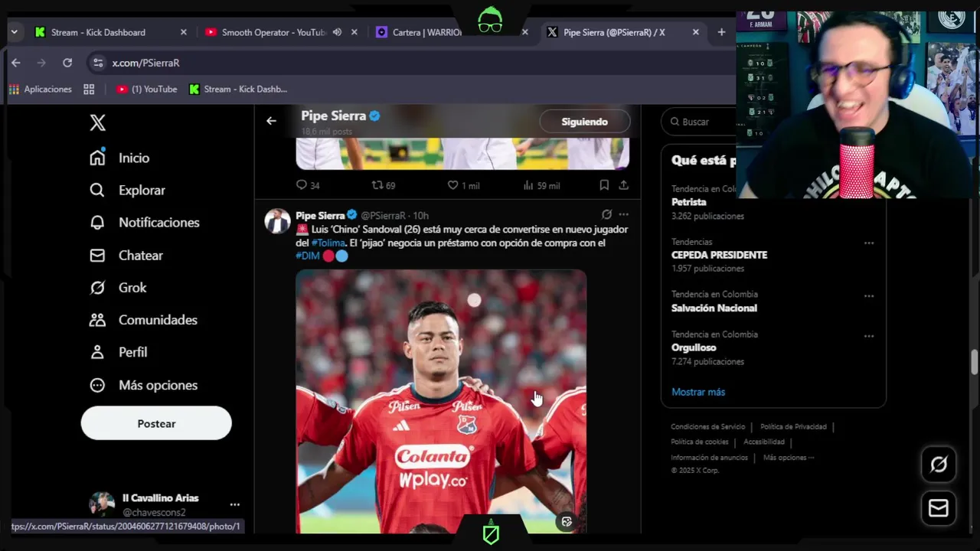The height and width of the screenshot is (551, 980).
Task: Expand Más opciones footer menu
Action: 789,458
